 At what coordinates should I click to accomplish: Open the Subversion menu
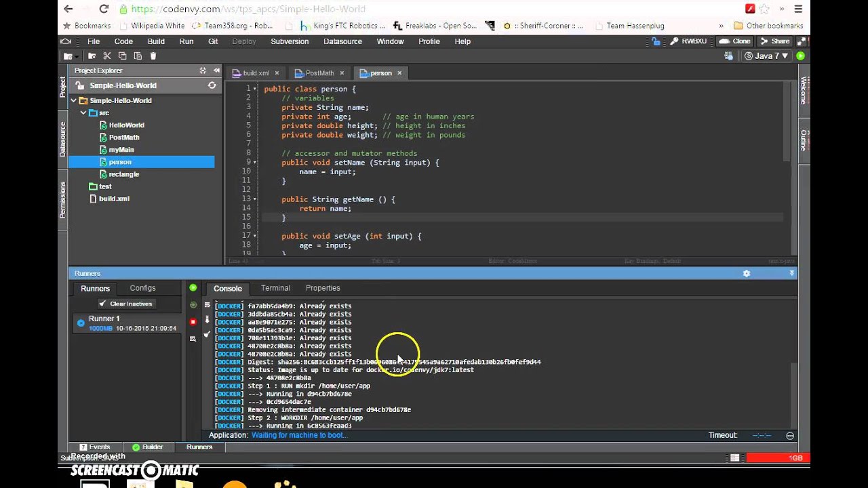pos(290,41)
